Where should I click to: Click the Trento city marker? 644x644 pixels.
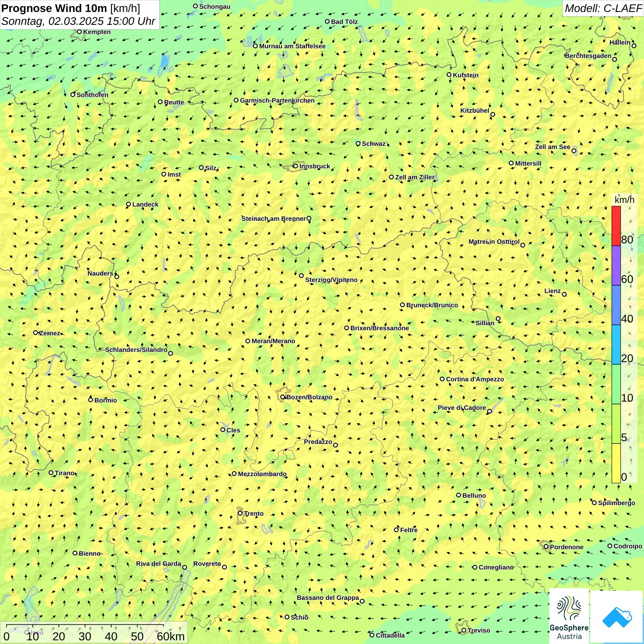point(240,513)
